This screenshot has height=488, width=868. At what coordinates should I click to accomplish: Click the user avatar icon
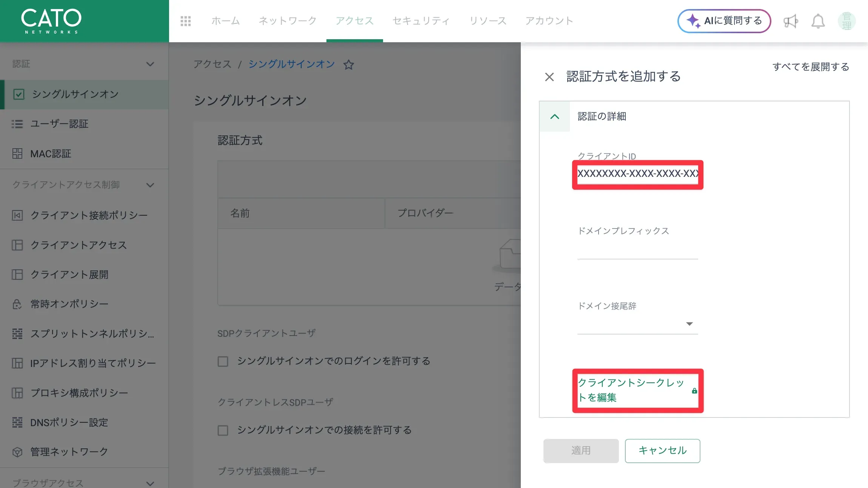point(846,21)
